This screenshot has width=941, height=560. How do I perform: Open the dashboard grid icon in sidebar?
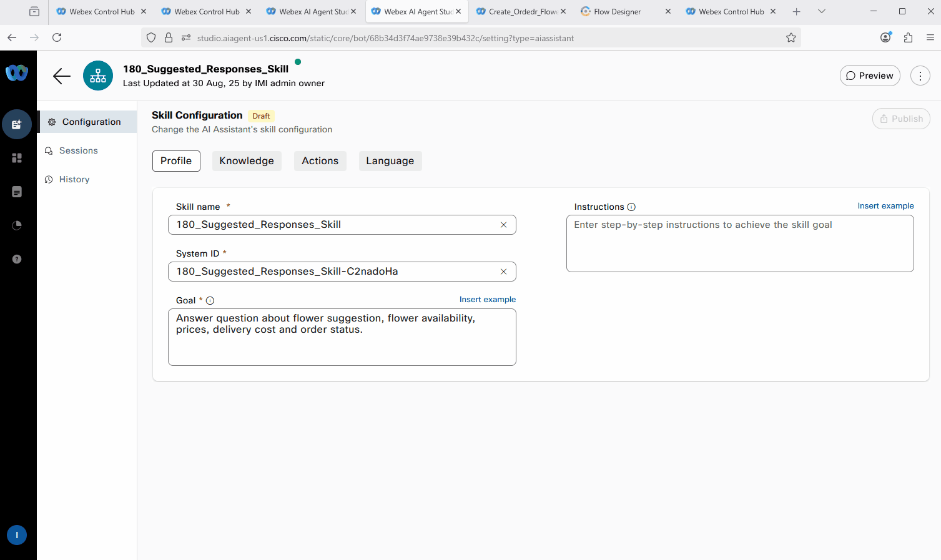click(x=17, y=158)
